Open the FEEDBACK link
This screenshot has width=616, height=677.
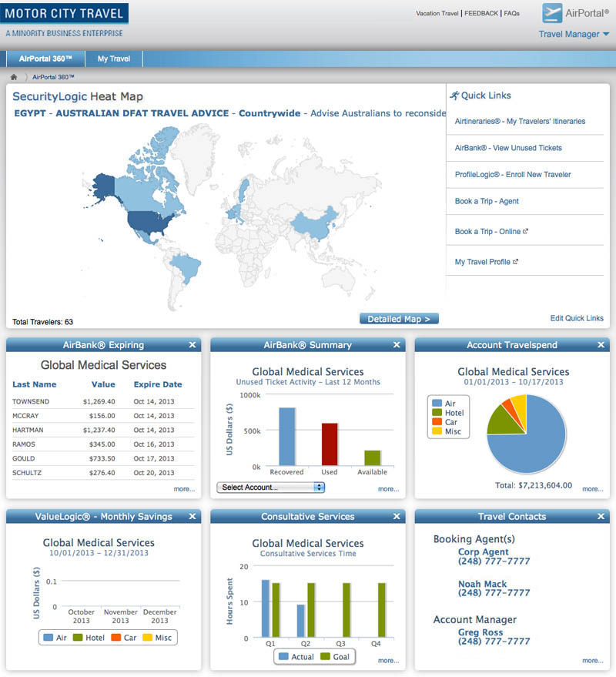coord(481,13)
